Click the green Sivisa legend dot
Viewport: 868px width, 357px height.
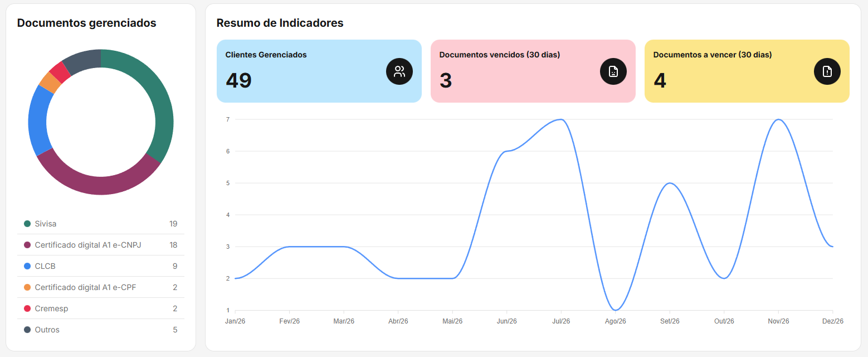point(27,224)
